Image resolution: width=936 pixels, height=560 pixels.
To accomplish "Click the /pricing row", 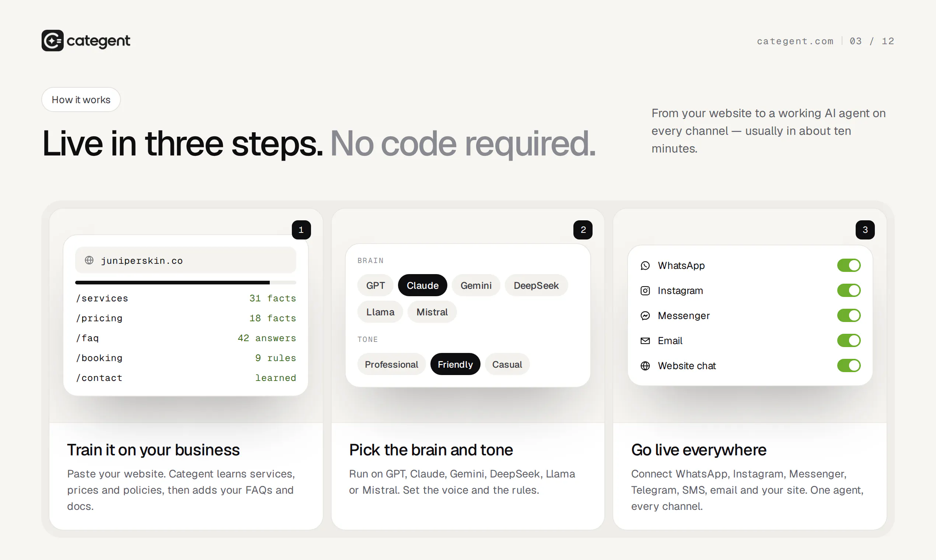I will pos(185,318).
